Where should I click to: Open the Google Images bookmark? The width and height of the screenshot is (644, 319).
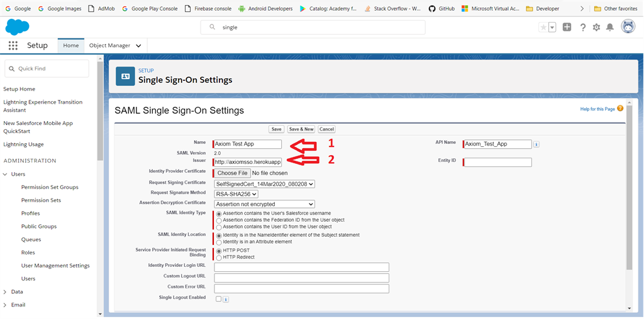click(60, 8)
